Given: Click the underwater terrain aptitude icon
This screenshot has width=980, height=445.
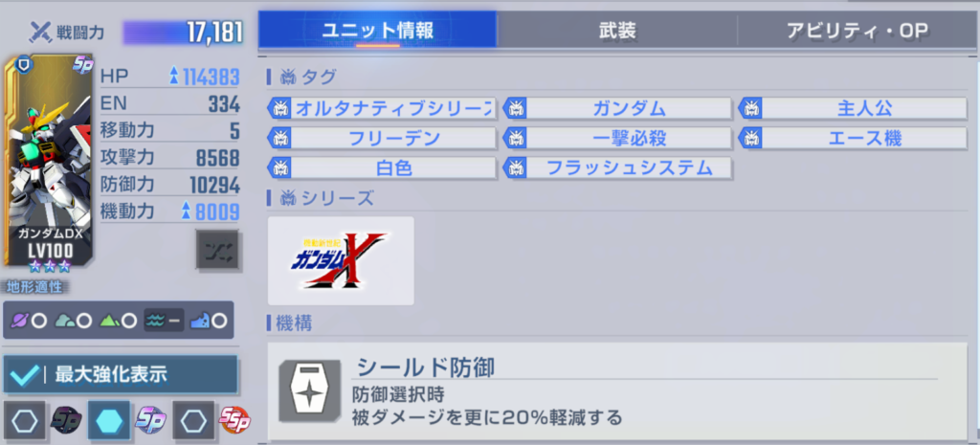Looking at the screenshot, I should pyautogui.click(x=165, y=322).
